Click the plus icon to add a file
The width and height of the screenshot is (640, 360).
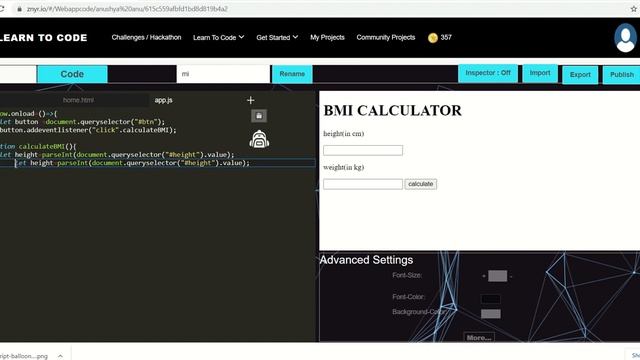click(251, 100)
